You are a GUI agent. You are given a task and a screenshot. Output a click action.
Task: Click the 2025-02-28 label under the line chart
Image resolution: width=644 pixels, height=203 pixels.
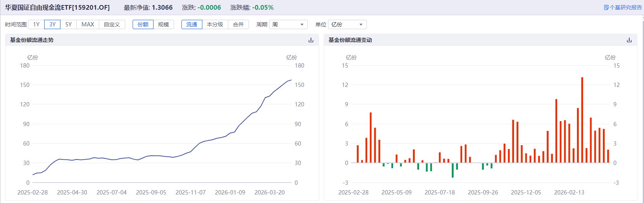33,193
